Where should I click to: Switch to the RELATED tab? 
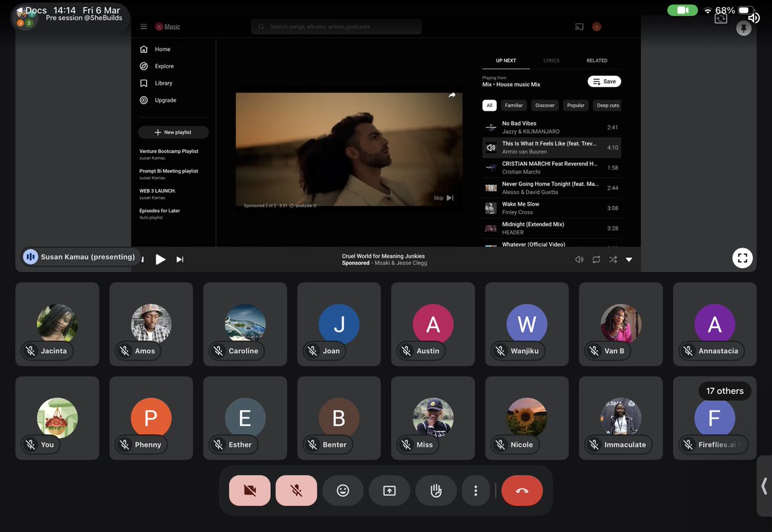tap(597, 60)
